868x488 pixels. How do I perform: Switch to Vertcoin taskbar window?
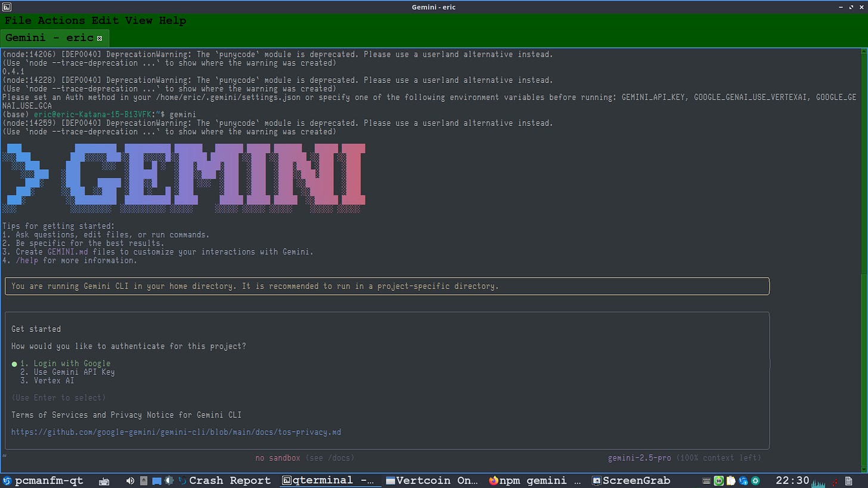tap(432, 481)
